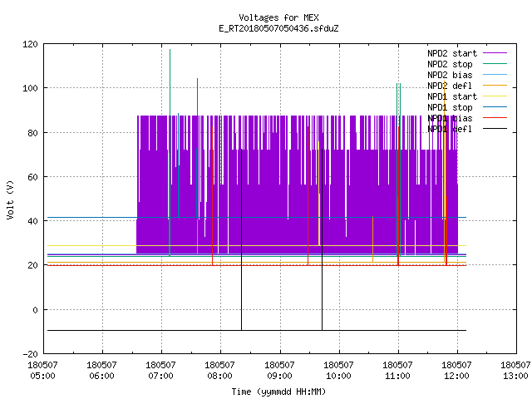Click the 'NPD1 start' legend label

452,96
